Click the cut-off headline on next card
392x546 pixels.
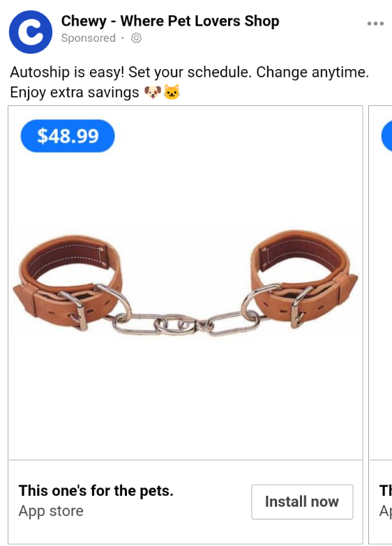[386, 491]
